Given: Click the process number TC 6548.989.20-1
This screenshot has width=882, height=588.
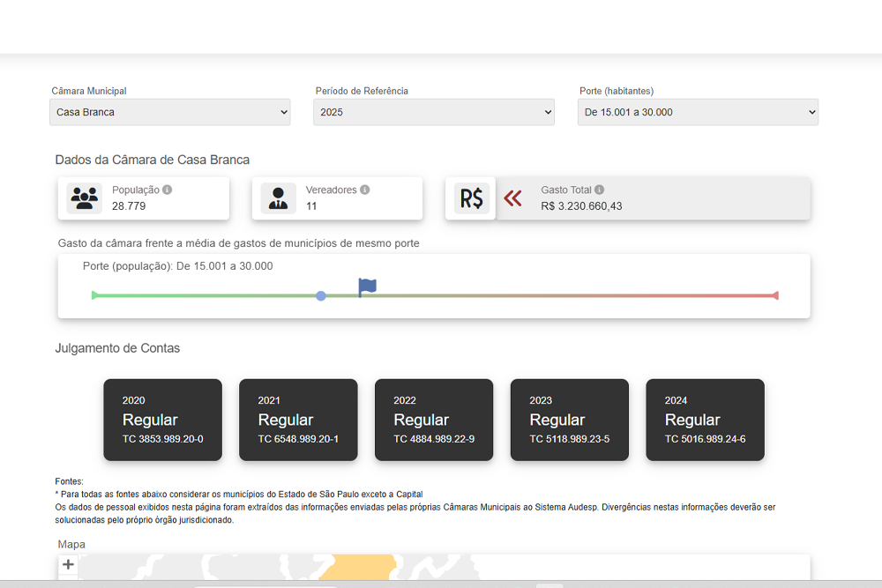Looking at the screenshot, I should (298, 439).
